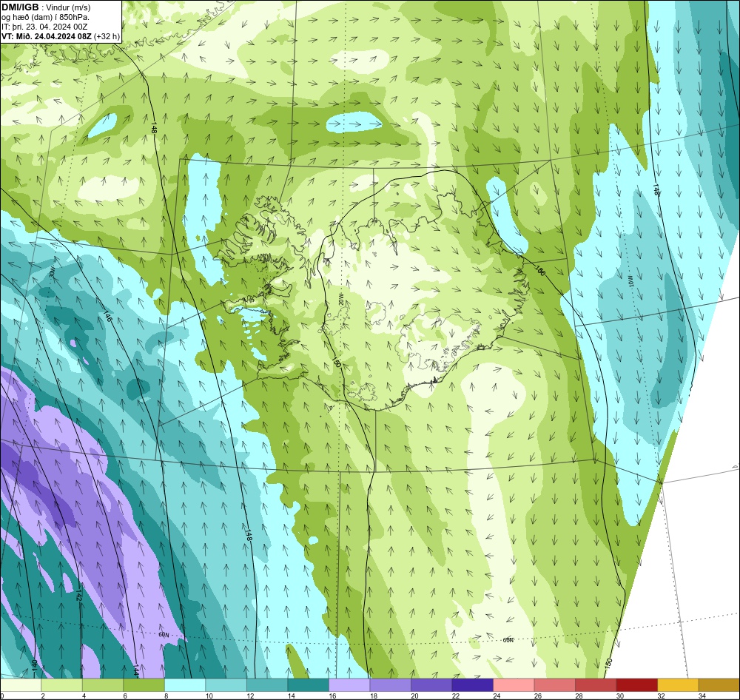Click the 'DMI/IGB' title text
This screenshot has height=700, width=740.
20,7
